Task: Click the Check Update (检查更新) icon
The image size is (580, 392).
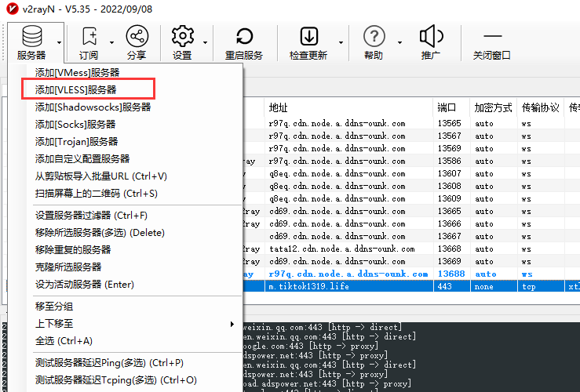Action: pos(308,36)
